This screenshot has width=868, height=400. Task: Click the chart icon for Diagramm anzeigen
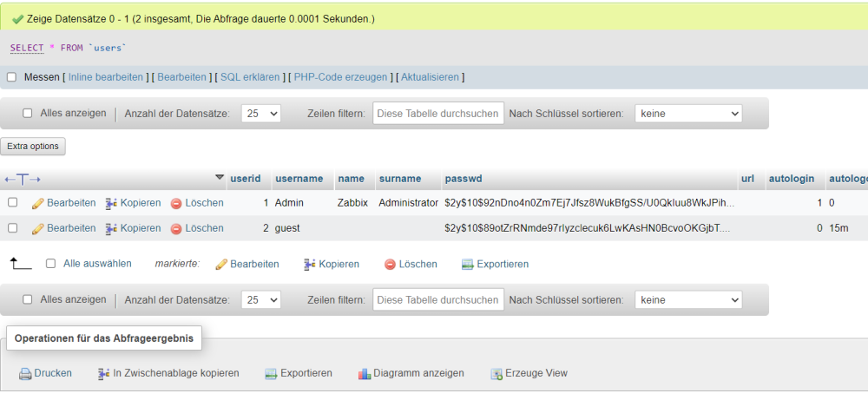click(365, 373)
